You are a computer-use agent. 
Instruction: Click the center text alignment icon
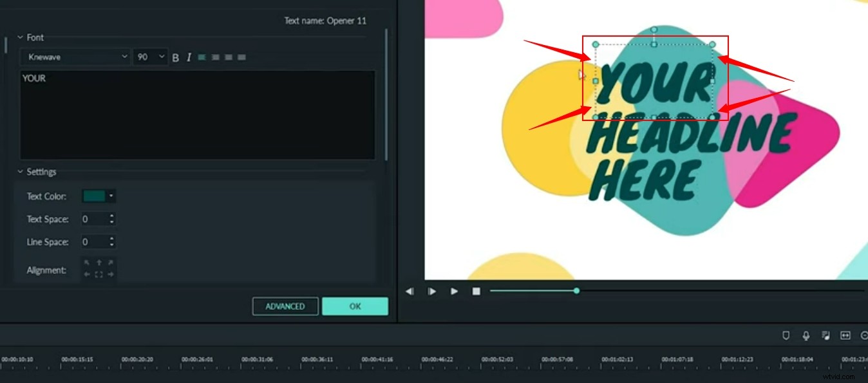pos(215,57)
